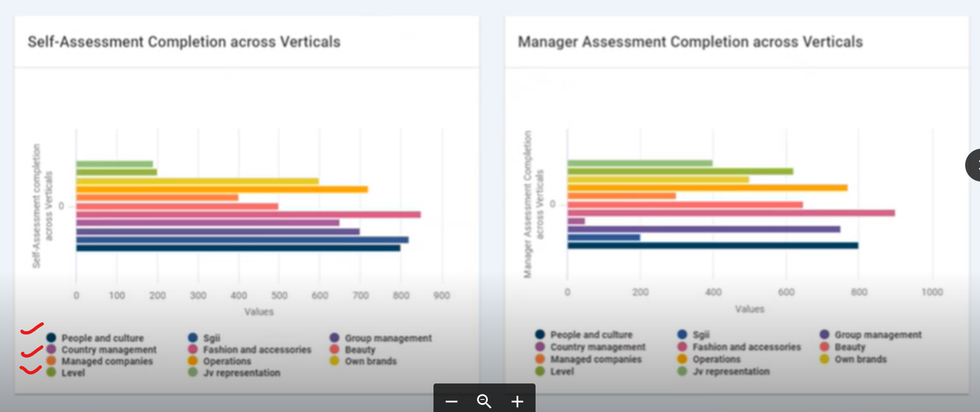This screenshot has width=980, height=412.
Task: Toggle Country management series in Self-Assessment legend
Action: [x=109, y=349]
